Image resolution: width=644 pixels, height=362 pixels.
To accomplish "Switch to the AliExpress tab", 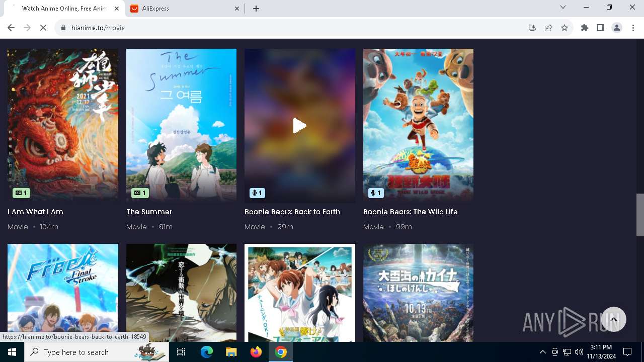I will [184, 9].
